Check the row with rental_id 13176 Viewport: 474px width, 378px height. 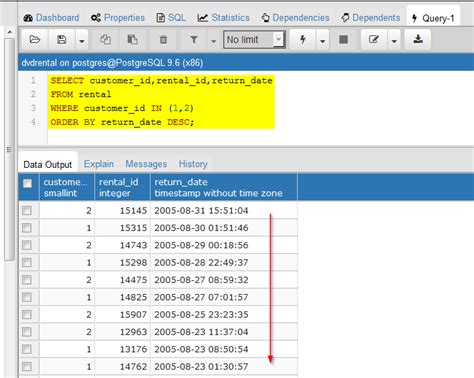(27, 349)
